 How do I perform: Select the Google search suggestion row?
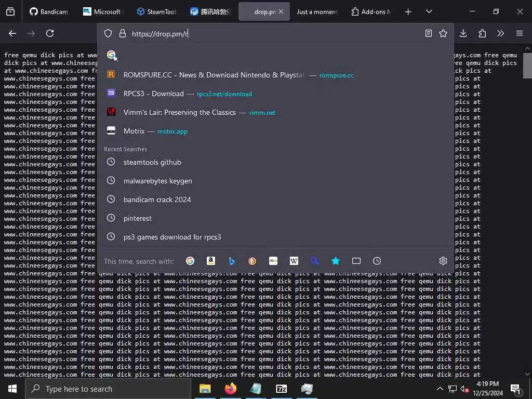tap(275, 55)
